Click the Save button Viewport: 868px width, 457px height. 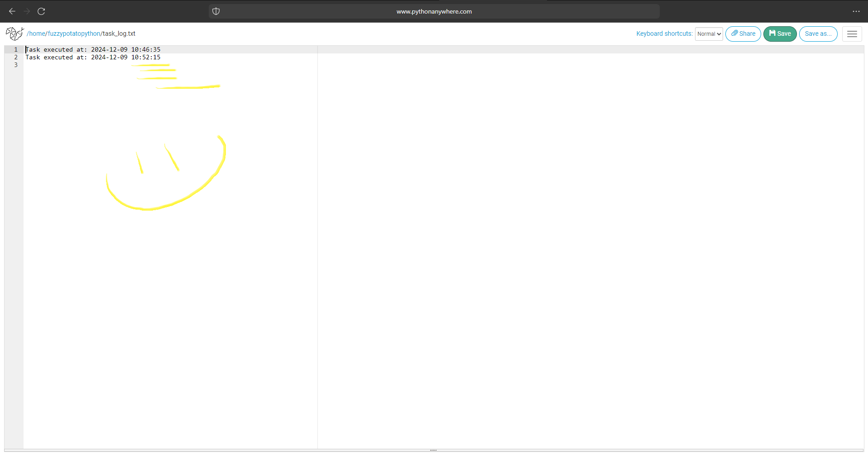[780, 34]
